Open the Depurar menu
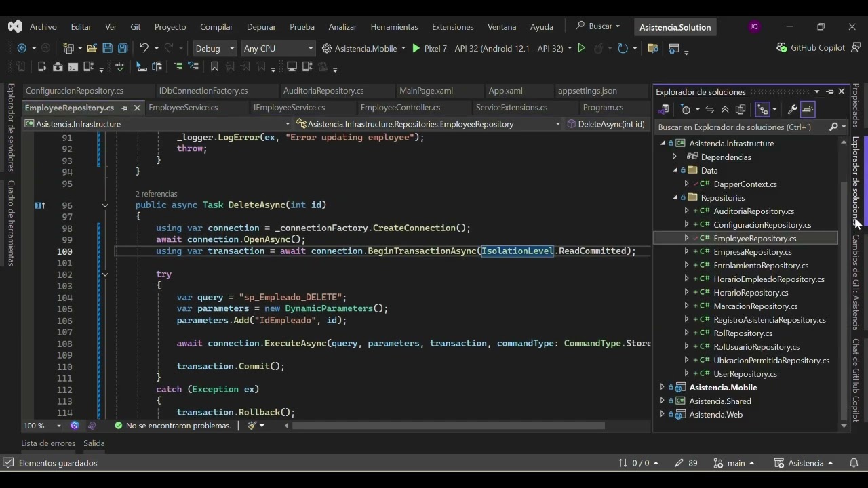The width and height of the screenshot is (868, 488). tap(261, 26)
